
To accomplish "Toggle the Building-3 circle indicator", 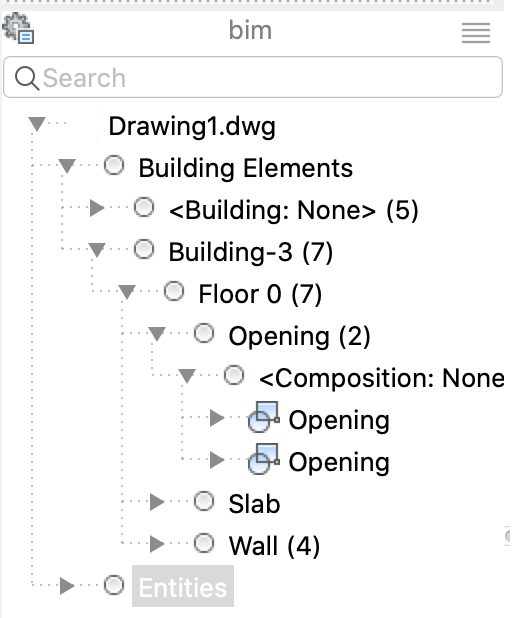I will (144, 249).
